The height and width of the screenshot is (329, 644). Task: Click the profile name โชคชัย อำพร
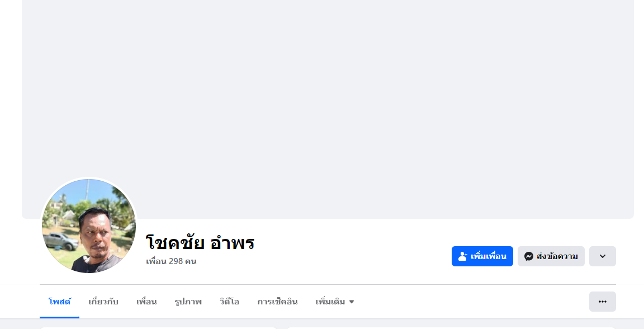pos(200,243)
